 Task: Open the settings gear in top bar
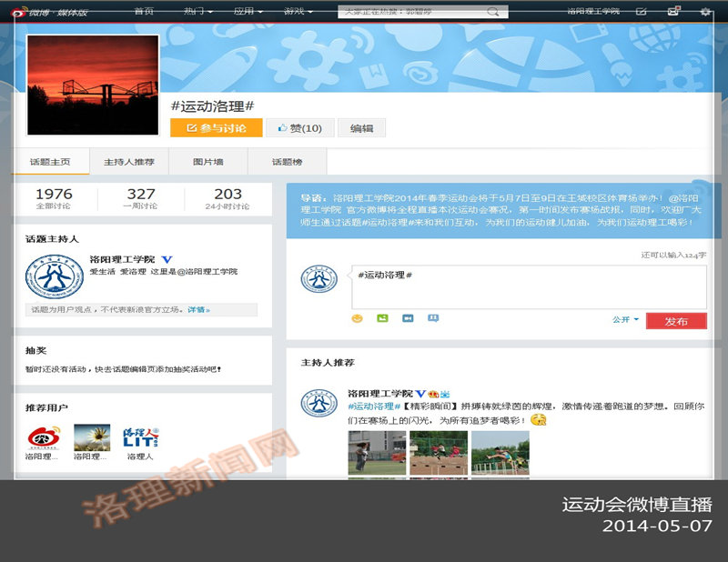tap(705, 12)
